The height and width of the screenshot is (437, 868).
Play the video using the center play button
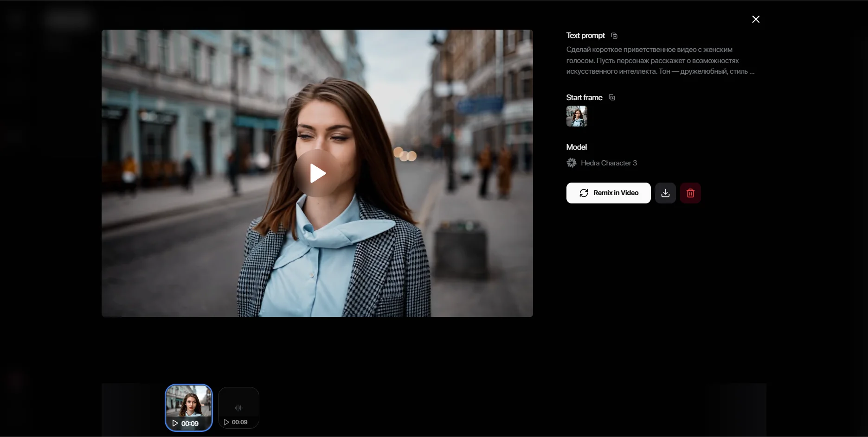[317, 173]
